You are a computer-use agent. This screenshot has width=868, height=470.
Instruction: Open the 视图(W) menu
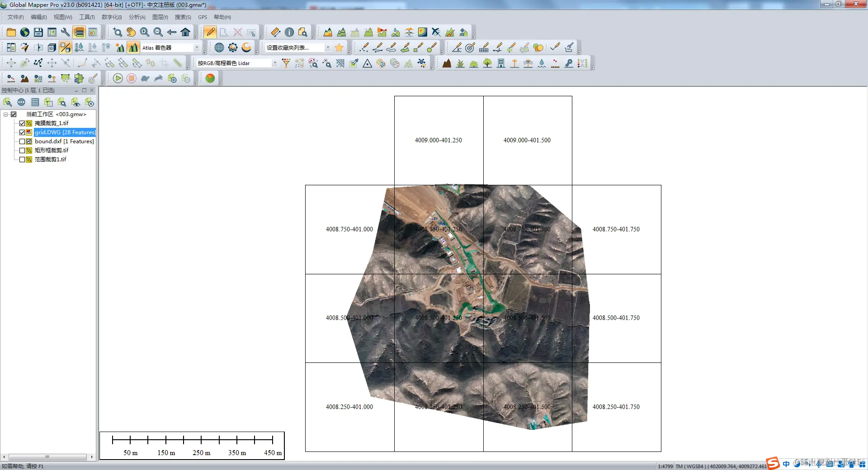click(63, 17)
